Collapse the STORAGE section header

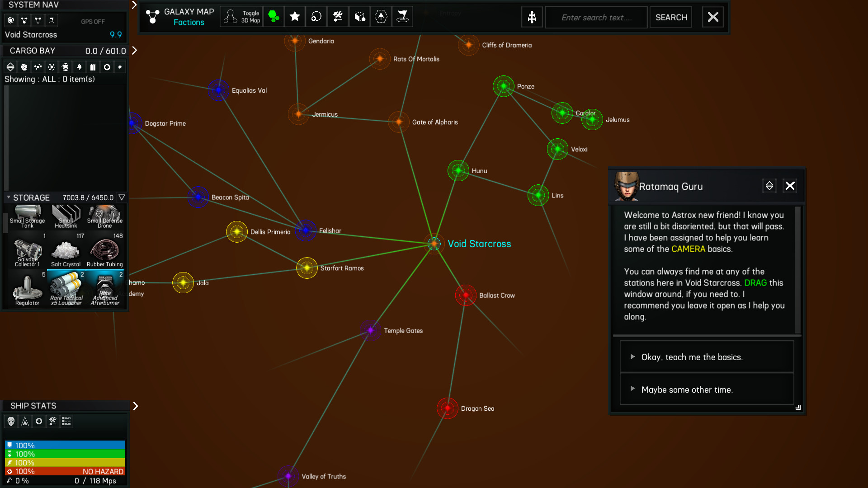[8, 197]
